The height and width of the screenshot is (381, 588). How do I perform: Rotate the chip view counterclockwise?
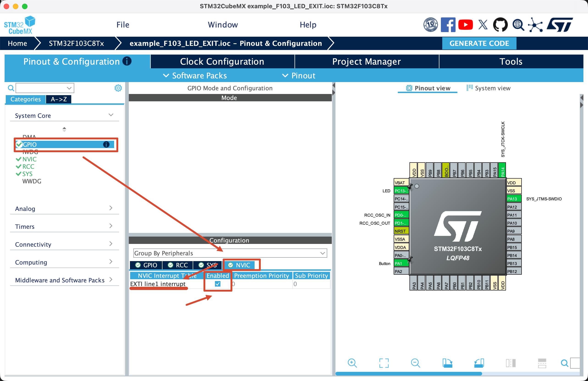pos(479,363)
